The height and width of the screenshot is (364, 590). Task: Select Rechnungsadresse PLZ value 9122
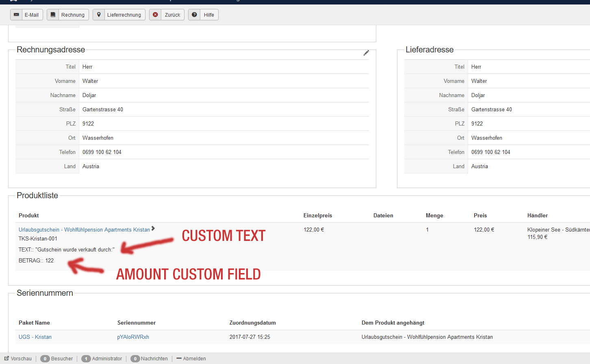coord(88,124)
